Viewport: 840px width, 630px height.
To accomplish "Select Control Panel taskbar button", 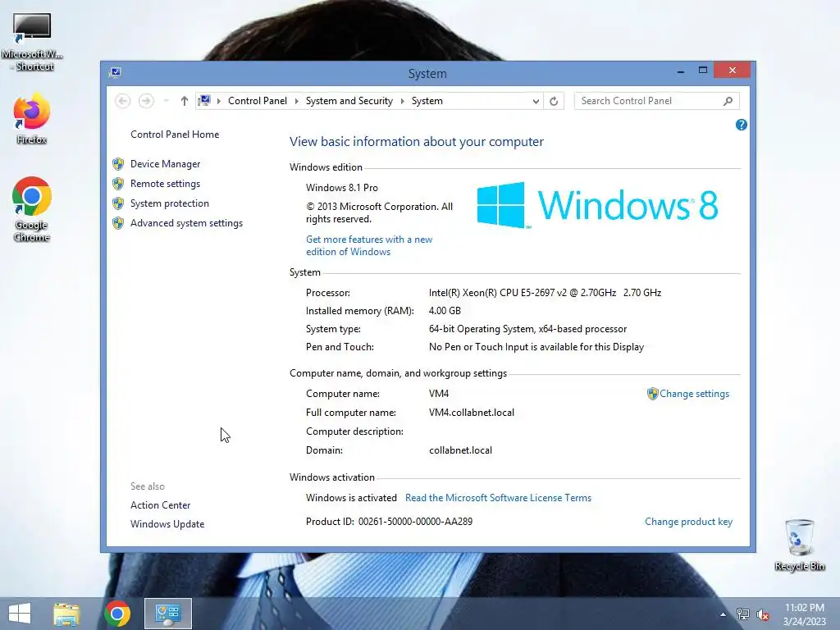I will tap(167, 614).
